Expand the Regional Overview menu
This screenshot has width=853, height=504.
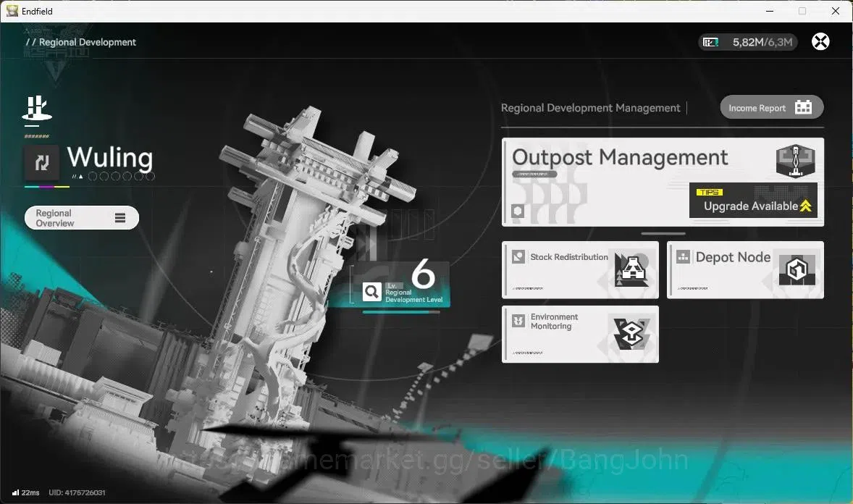[82, 218]
